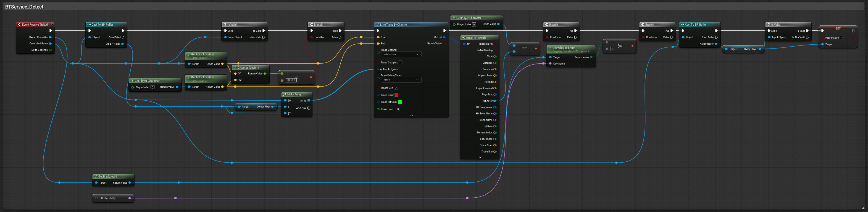Click the Element Index output pin

point(495,133)
